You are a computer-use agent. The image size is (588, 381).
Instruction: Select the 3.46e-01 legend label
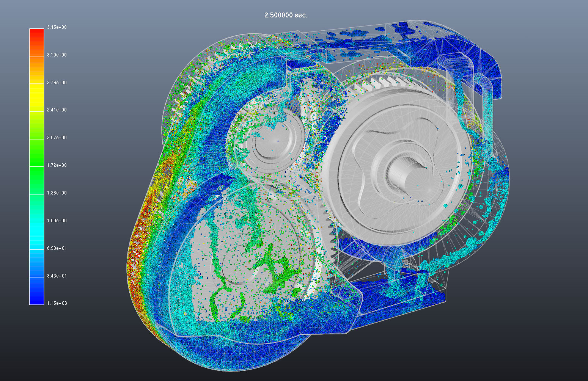57,276
